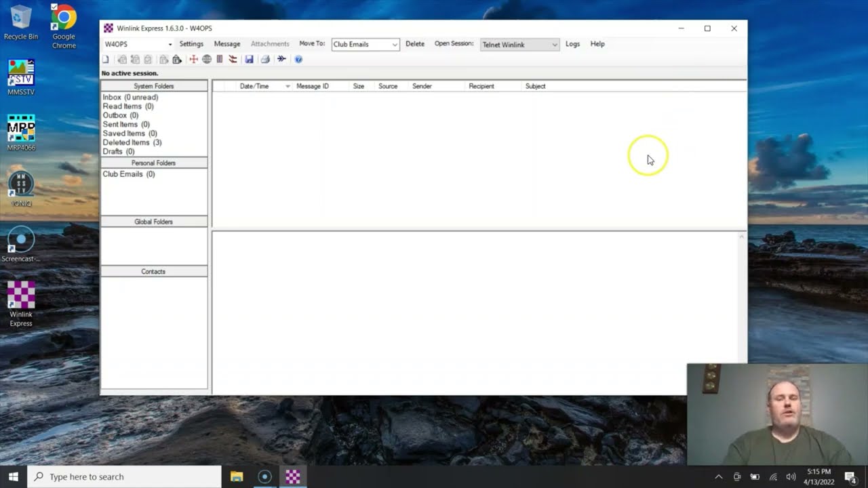Screen dimensions: 868x488
Task: Create a new message with the blank page icon
Action: [105, 60]
